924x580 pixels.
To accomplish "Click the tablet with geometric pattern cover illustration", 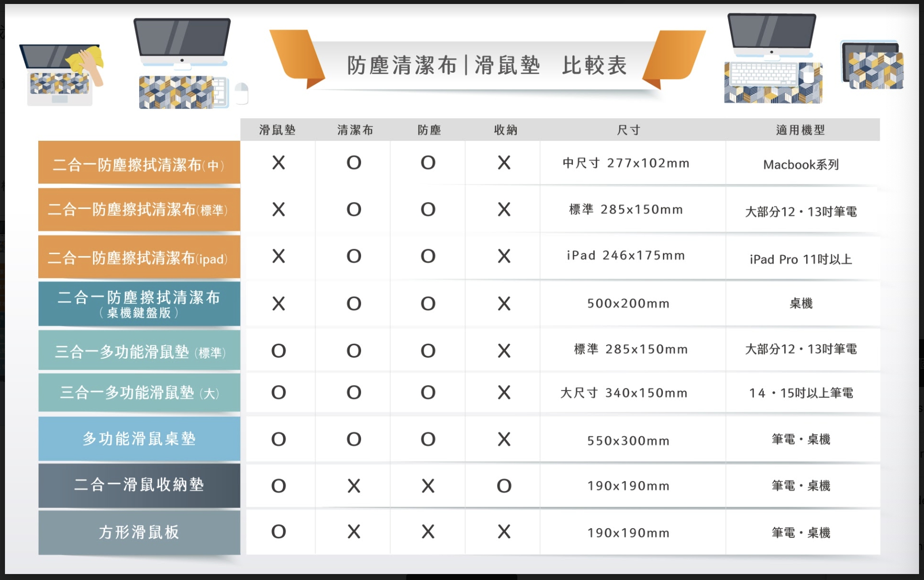I will click(x=873, y=65).
